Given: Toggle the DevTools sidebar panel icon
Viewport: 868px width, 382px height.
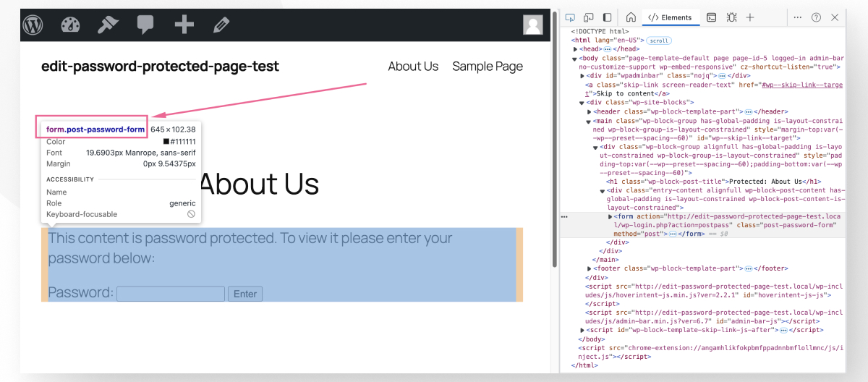Looking at the screenshot, I should pos(607,17).
